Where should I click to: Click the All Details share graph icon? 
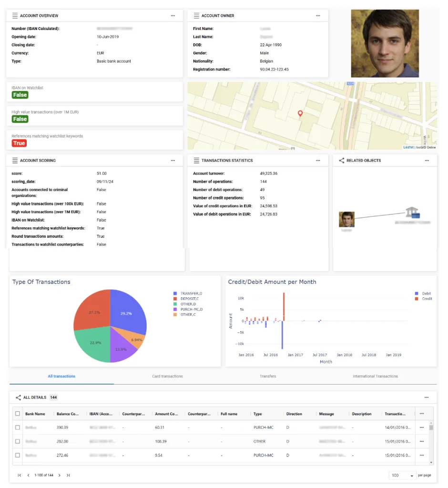[x=19, y=397]
